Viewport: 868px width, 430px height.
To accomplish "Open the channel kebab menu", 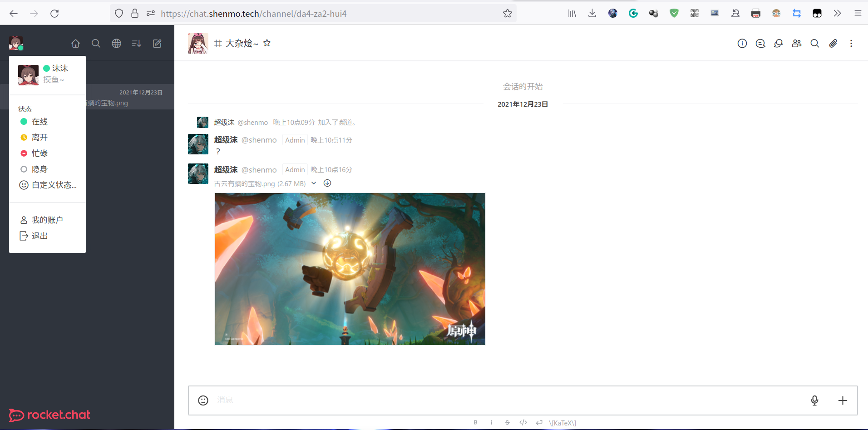I will point(851,43).
